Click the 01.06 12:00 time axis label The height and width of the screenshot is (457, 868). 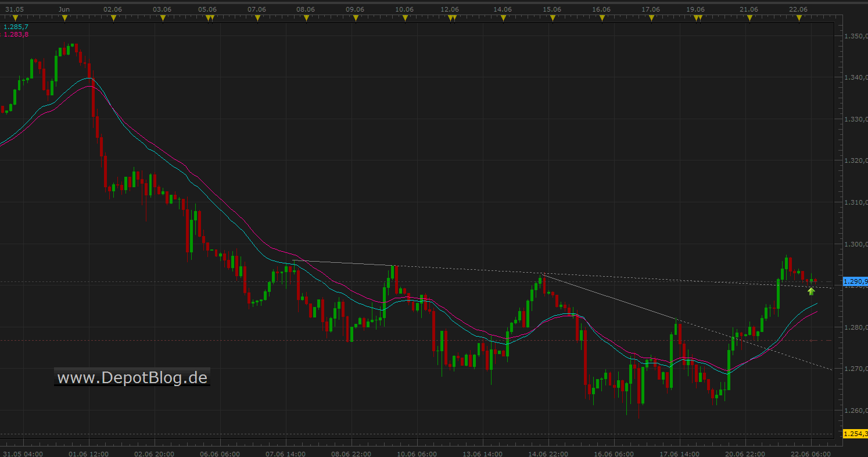[x=88, y=454]
